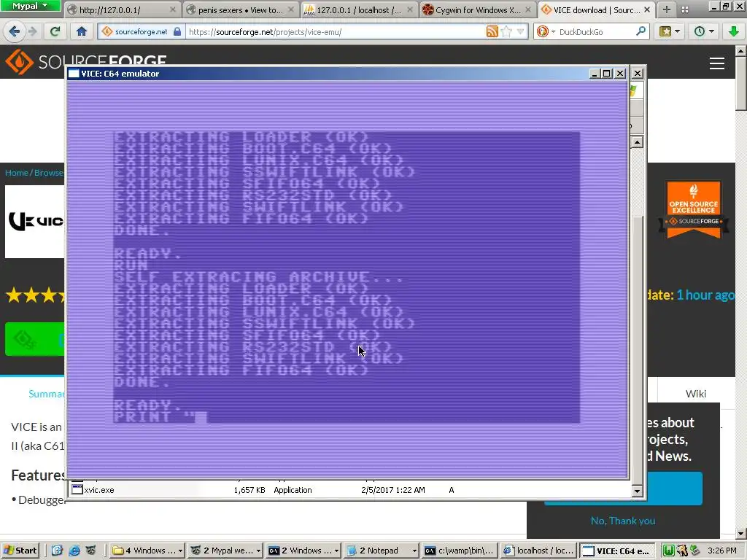Image resolution: width=747 pixels, height=560 pixels.
Task: Switch to the Cygwin for Windows tab
Action: pos(477,9)
